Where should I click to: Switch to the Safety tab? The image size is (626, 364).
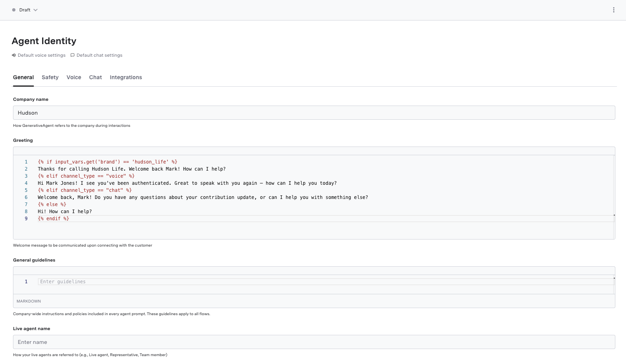(x=50, y=77)
